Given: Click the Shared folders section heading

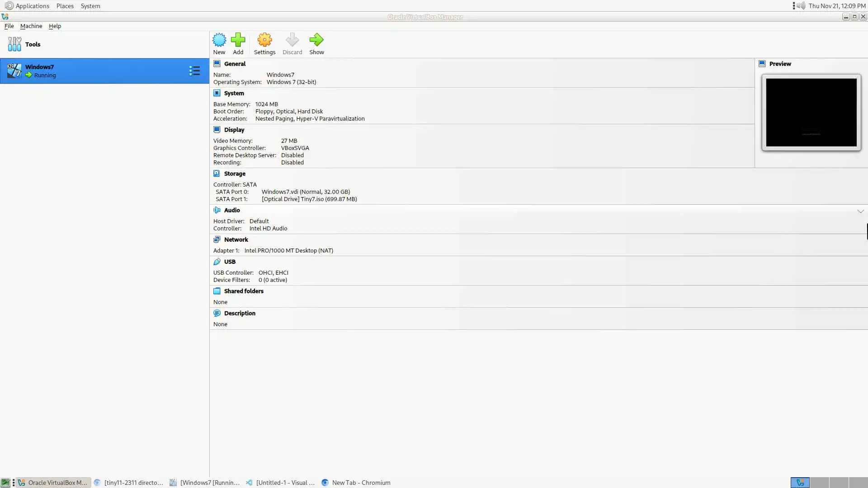Looking at the screenshot, I should coord(244,291).
